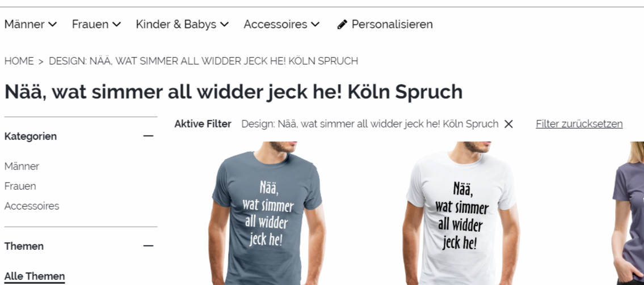644x285 pixels.
Task: Click the design name in the breadcrumb
Action: [203, 61]
